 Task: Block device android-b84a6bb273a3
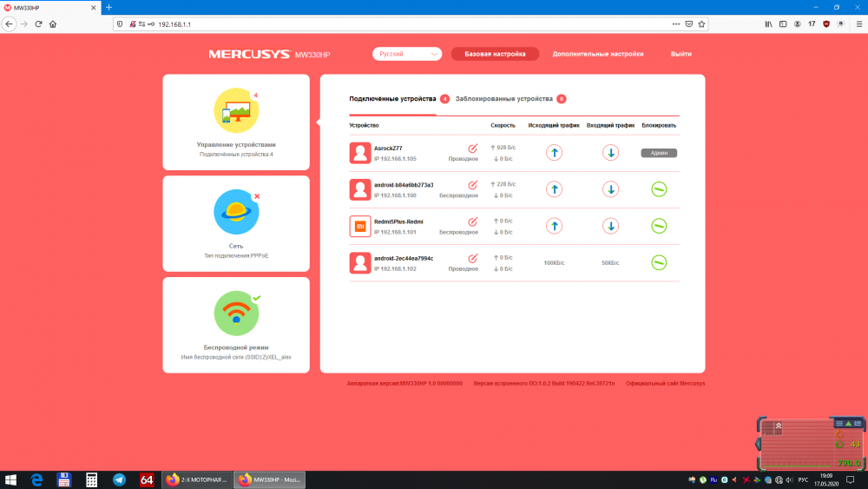click(659, 189)
